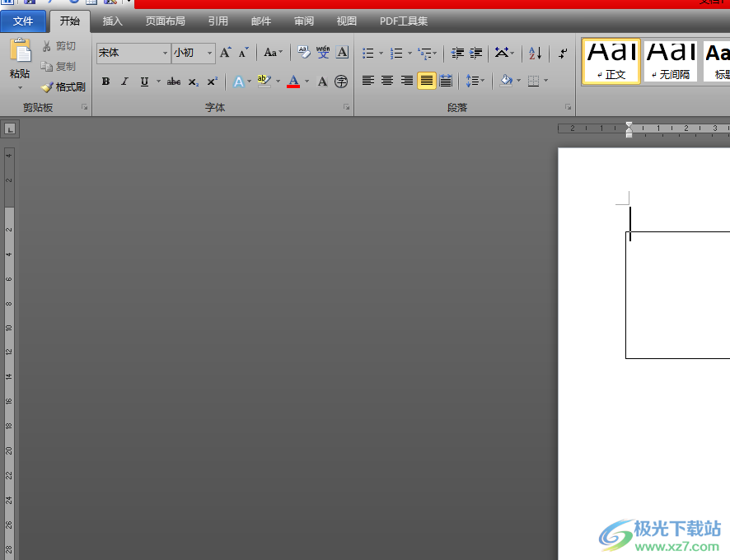The width and height of the screenshot is (730, 560).
Task: Grow the font size
Action: pyautogui.click(x=225, y=53)
